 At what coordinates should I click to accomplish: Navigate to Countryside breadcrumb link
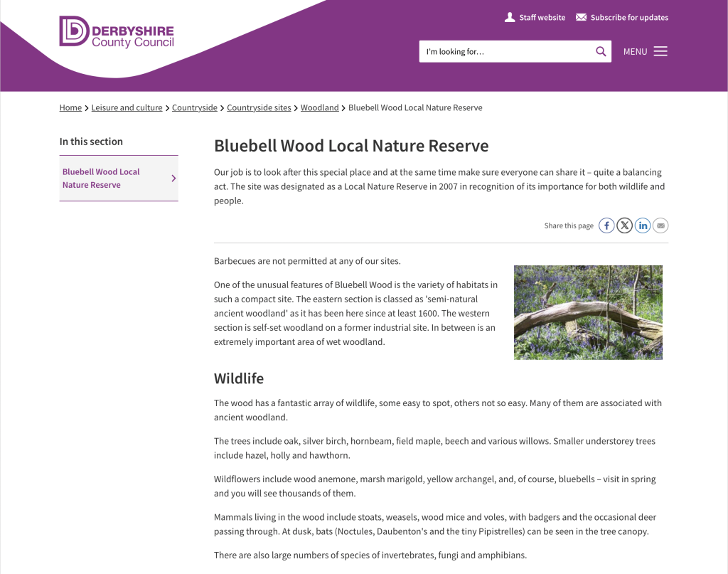[x=195, y=108]
